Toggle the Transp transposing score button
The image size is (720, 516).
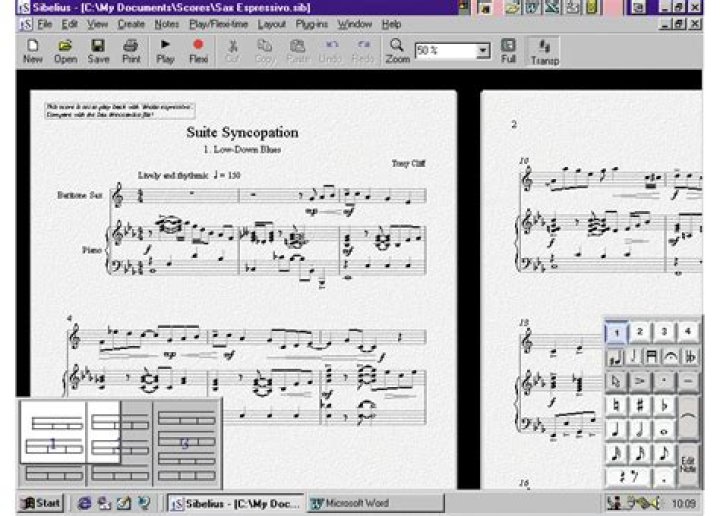545,51
